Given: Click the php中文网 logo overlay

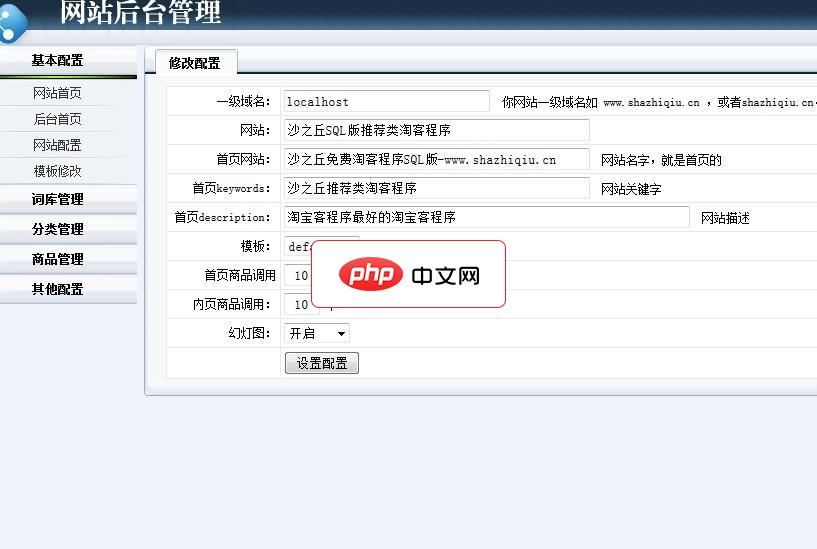Looking at the screenshot, I should [x=408, y=274].
